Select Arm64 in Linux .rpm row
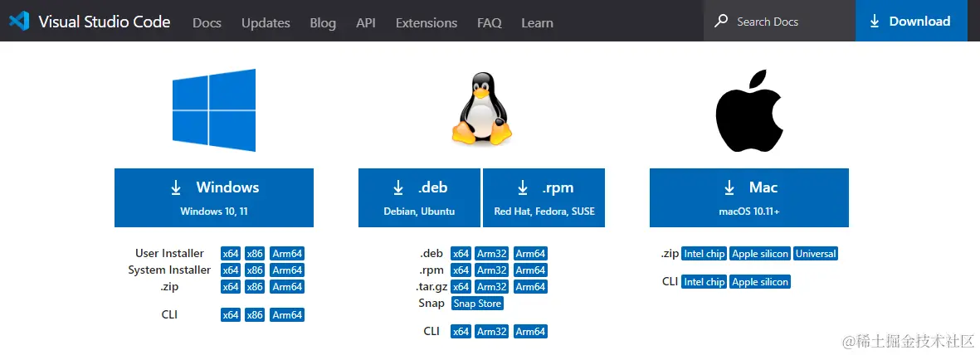This screenshot has height=355, width=980. point(530,270)
